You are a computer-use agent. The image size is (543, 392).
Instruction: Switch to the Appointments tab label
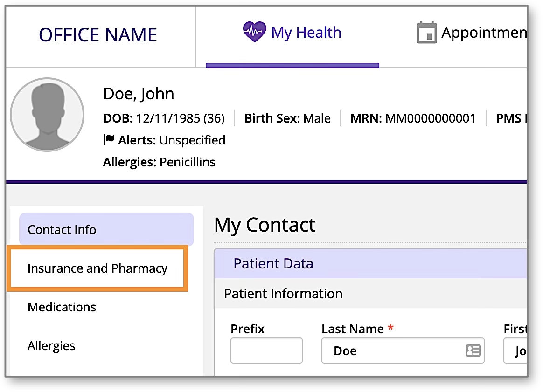(x=484, y=33)
